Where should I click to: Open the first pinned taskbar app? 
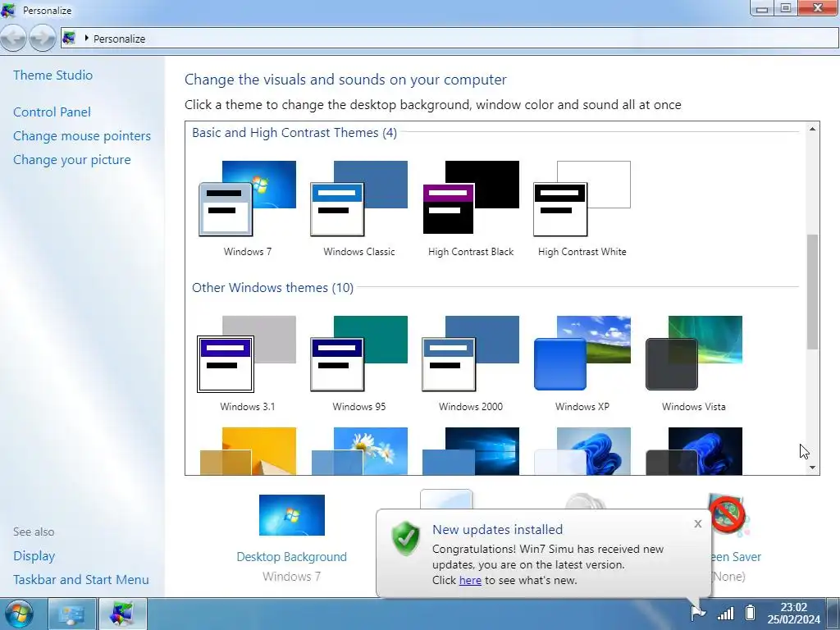[72, 614]
